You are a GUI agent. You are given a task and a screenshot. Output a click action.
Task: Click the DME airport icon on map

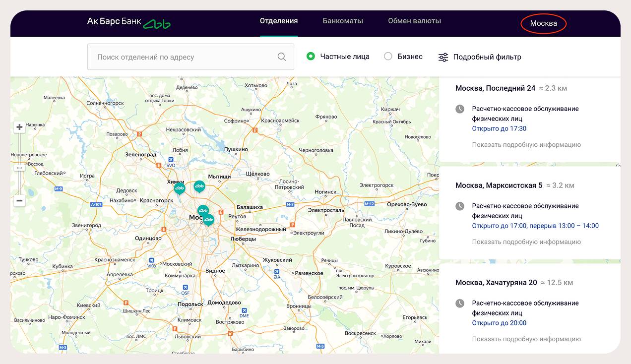244,309
